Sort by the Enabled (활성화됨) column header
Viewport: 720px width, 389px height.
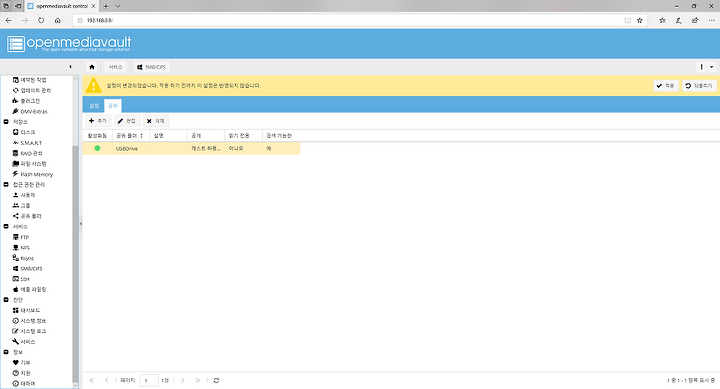point(97,136)
